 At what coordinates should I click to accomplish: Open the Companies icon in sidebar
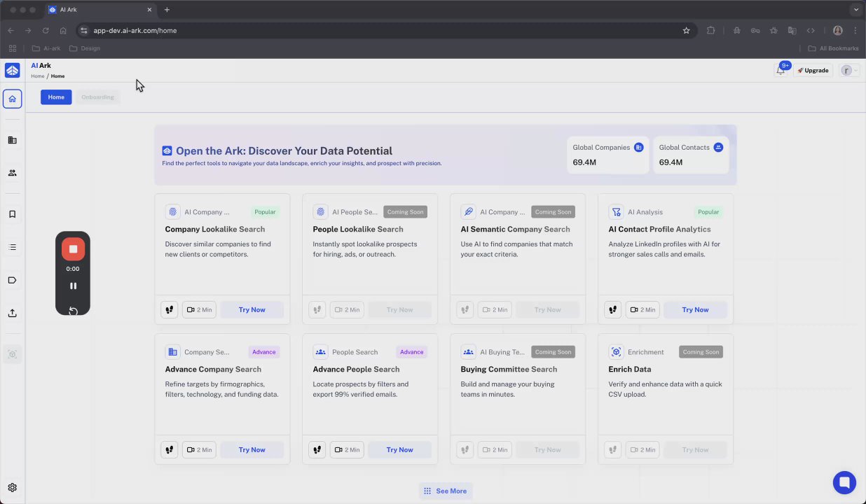pyautogui.click(x=12, y=140)
